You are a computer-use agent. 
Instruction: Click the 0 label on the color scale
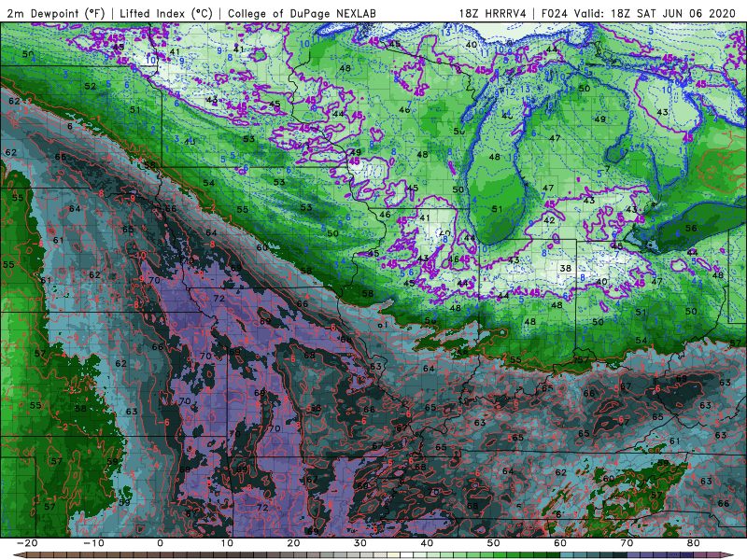160,543
